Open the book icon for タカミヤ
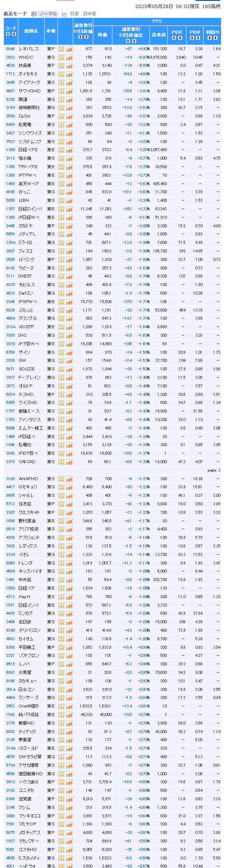Image resolution: width=227 pixels, height=868 pixels. coord(61,226)
